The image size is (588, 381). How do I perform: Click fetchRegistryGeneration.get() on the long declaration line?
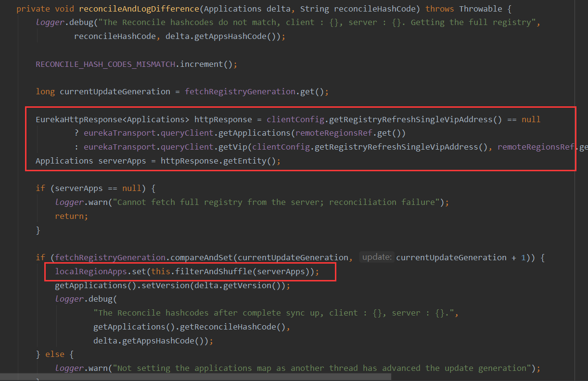pyautogui.click(x=254, y=91)
